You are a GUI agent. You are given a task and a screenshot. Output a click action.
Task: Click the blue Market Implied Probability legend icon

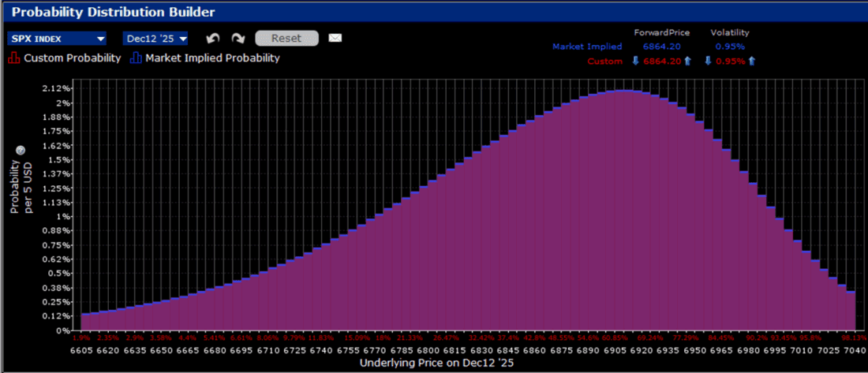click(137, 58)
